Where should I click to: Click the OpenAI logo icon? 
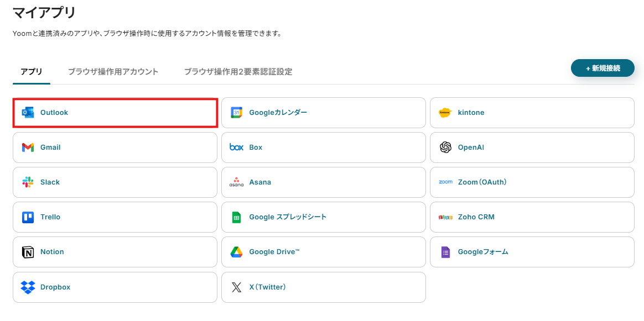pos(445,148)
